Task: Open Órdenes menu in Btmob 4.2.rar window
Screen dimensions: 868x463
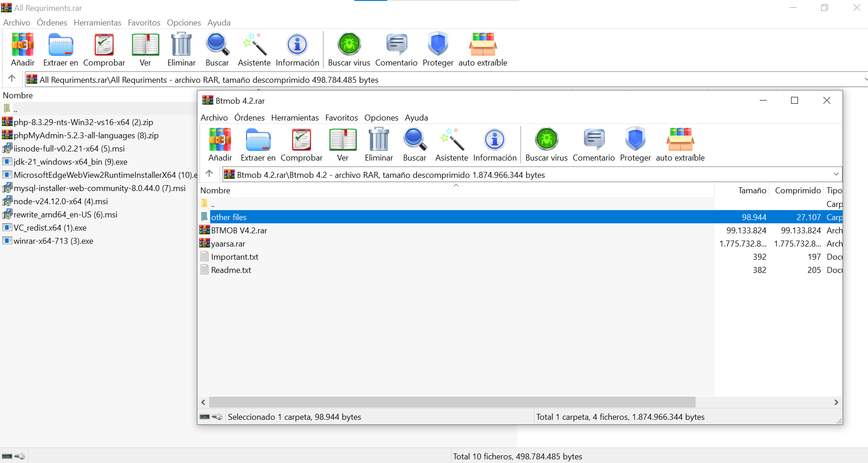Action: click(249, 118)
